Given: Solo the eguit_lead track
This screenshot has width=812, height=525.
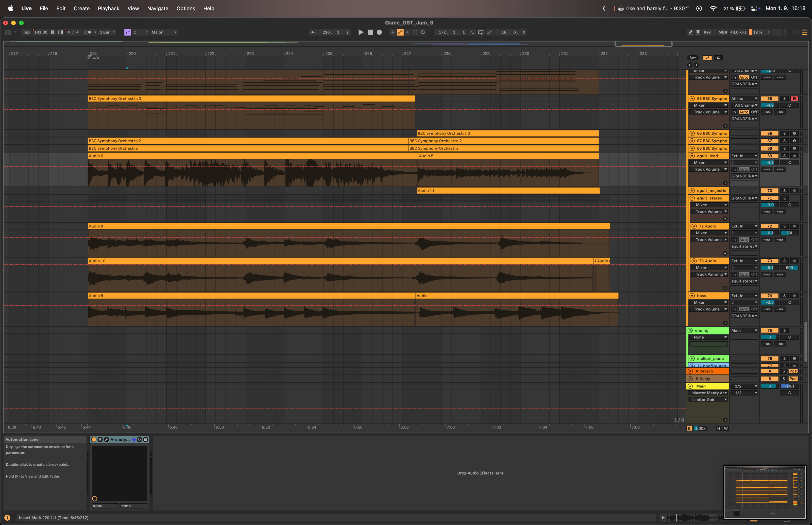Looking at the screenshot, I should click(784, 156).
